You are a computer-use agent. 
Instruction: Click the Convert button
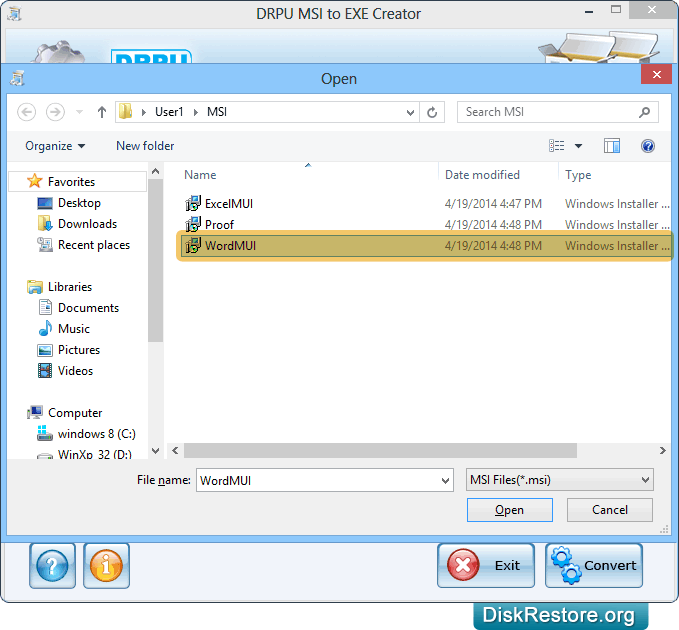594,565
